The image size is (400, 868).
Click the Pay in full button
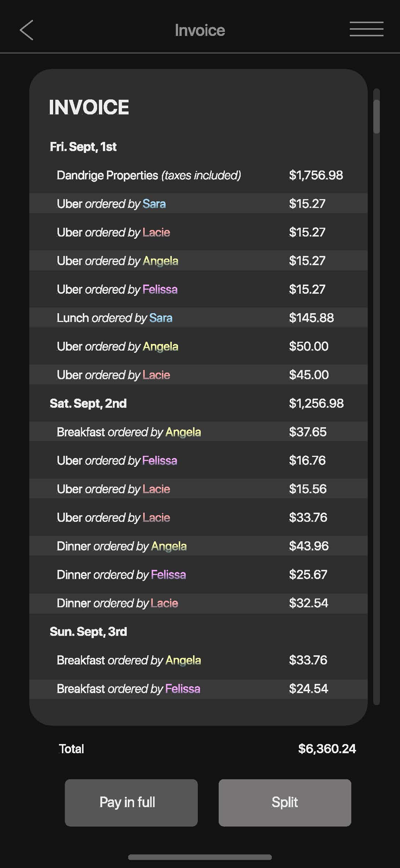[x=131, y=803]
